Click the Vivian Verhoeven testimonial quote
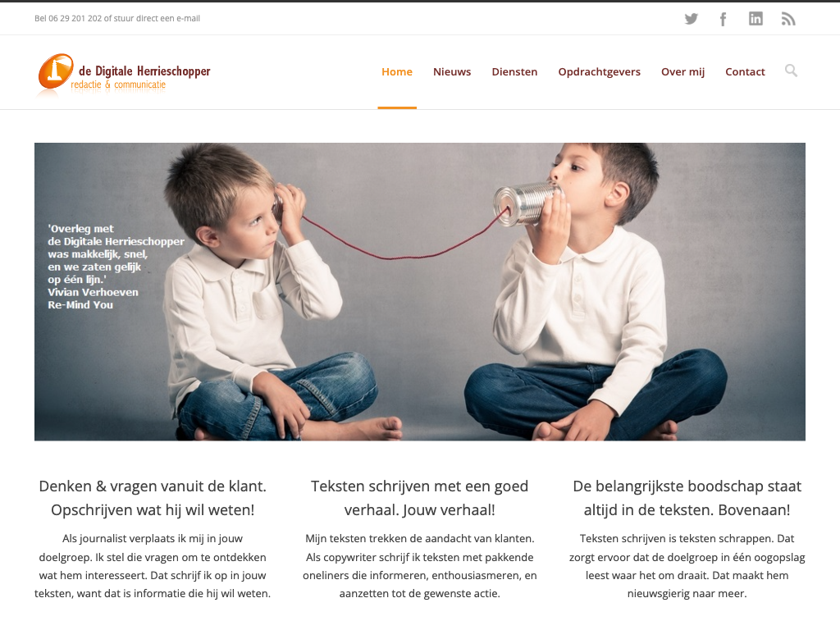840x630 pixels. (116, 267)
